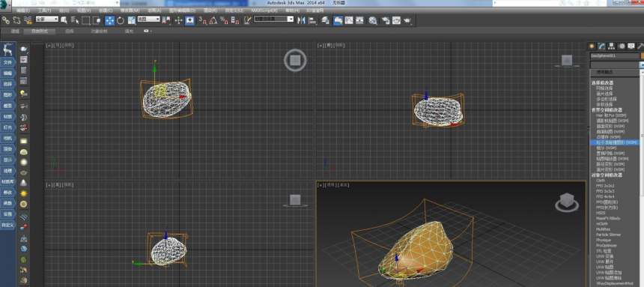Open the Create command panel tab
The height and width of the screenshot is (287, 644).
[592, 46]
